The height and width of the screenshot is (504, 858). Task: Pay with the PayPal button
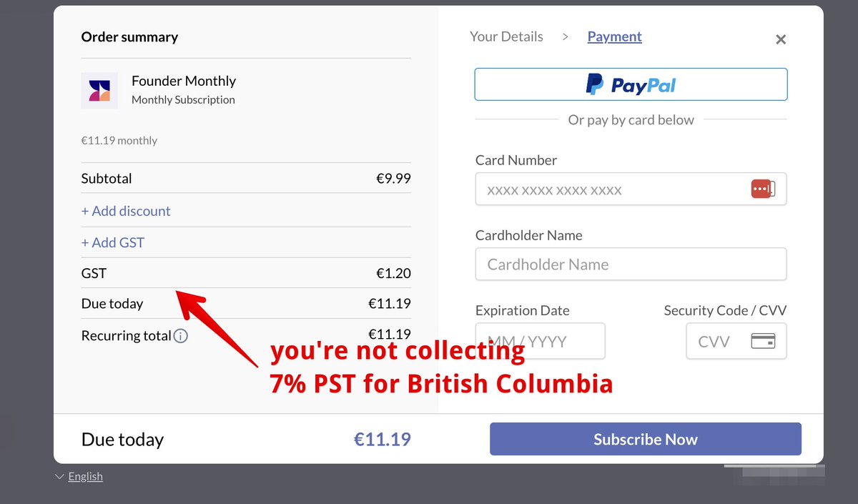(631, 84)
